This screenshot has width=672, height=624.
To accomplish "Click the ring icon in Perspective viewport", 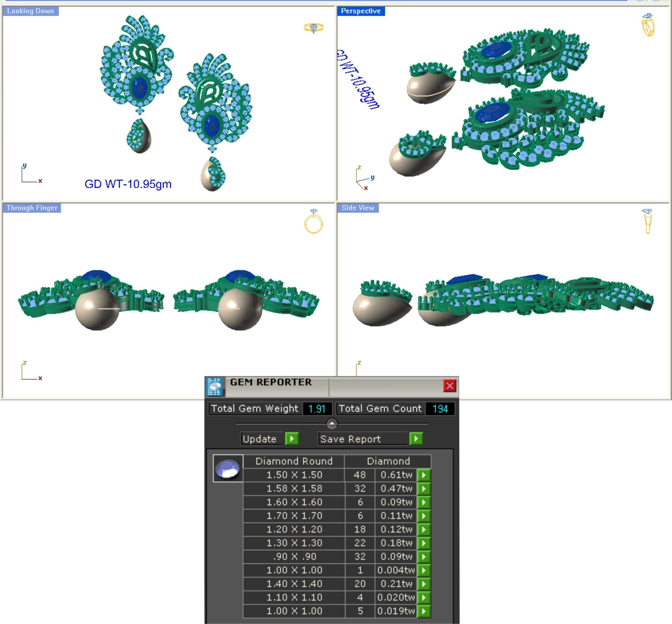I will [x=648, y=25].
